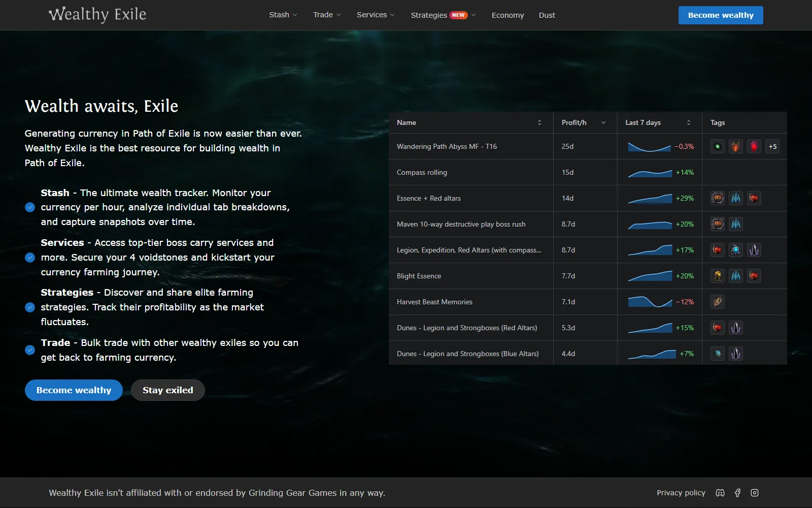Click the orange spider tag on Wandering Path row

click(x=736, y=147)
